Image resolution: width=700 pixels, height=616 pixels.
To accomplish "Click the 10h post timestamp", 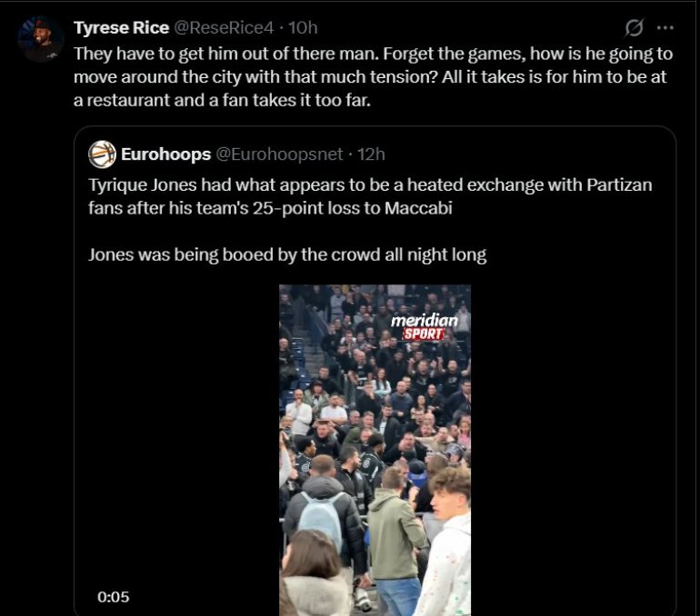I will pos(303,28).
